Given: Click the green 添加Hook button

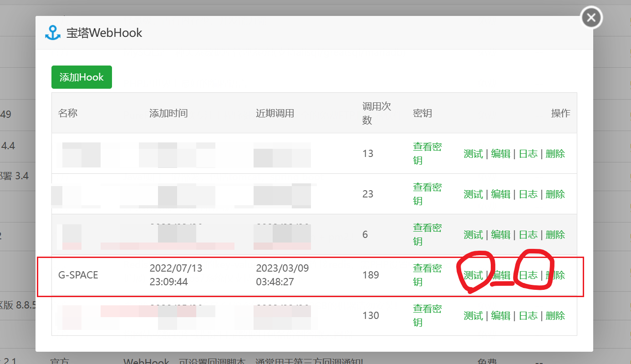Looking at the screenshot, I should coord(81,77).
